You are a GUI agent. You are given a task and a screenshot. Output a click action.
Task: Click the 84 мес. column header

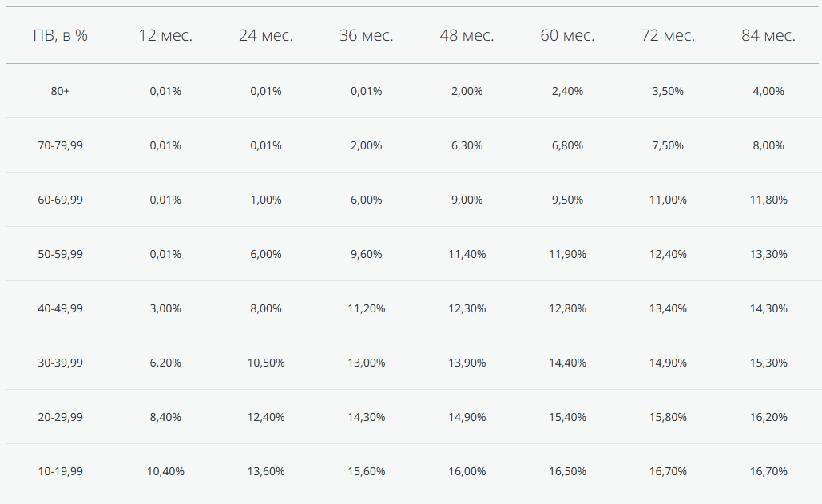coord(768,36)
